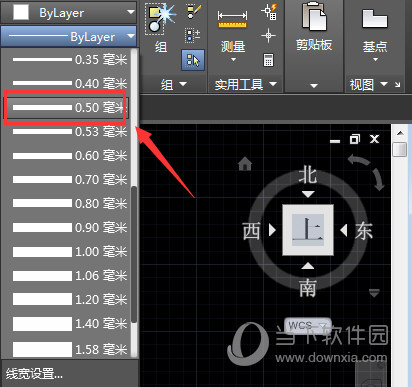Open the 基点 dropdown arrow
This screenshot has width=412, height=387.
(375, 60)
